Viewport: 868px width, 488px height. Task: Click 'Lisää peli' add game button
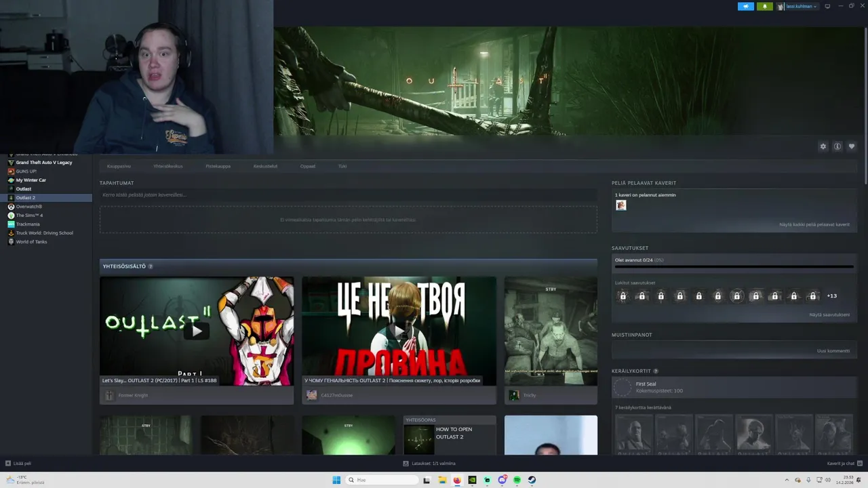point(18,464)
